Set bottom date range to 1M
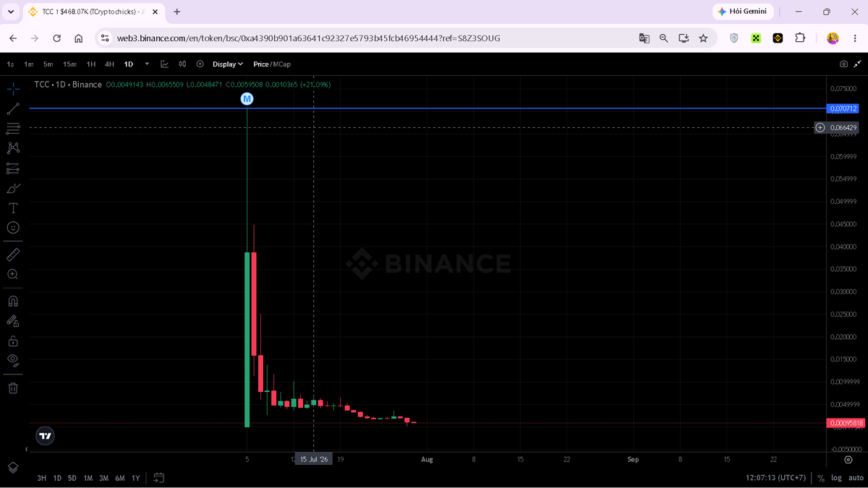 (88, 478)
